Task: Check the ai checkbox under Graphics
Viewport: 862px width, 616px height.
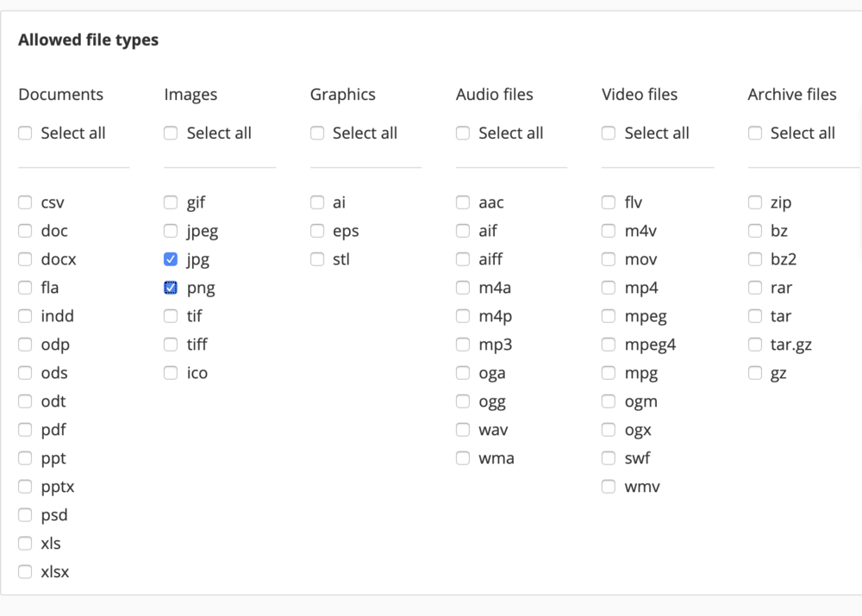Action: pos(317,202)
